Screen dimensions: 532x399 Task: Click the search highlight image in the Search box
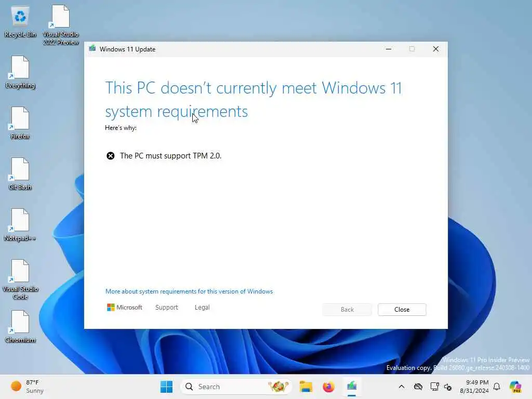pyautogui.click(x=278, y=386)
